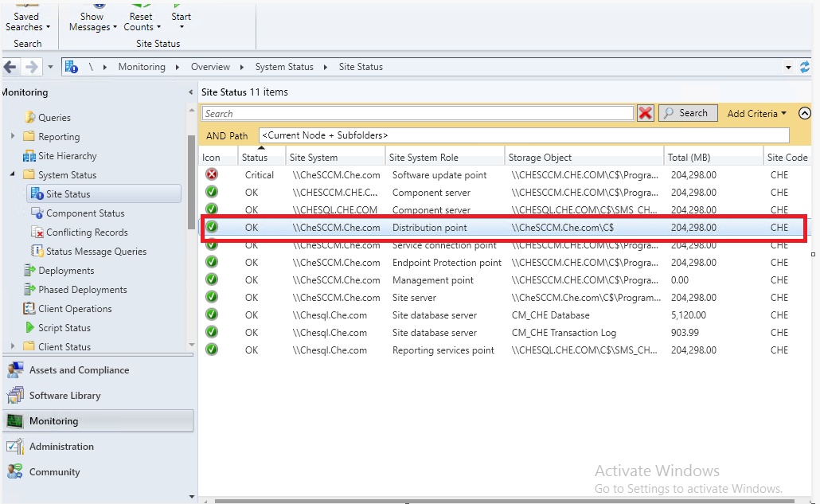Collapse the search criteria panel
Viewport: 820px width, 504px height.
click(804, 113)
